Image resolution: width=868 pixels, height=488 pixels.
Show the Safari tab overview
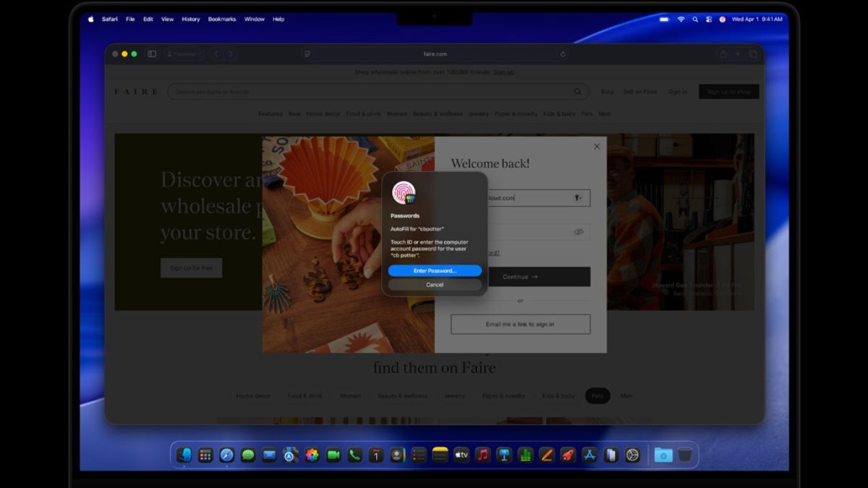[753, 54]
